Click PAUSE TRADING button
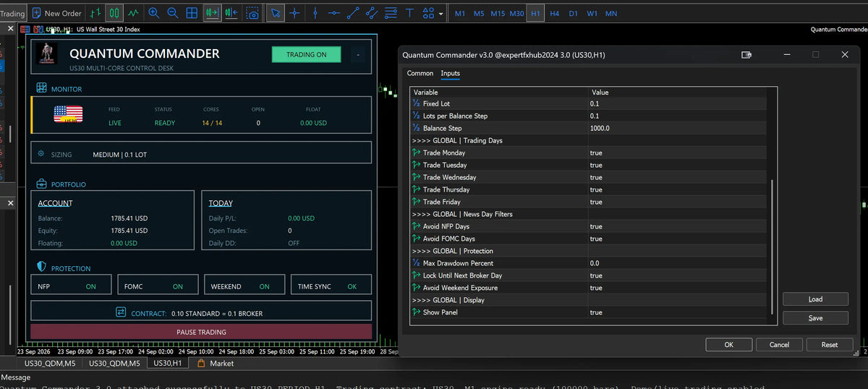This screenshot has height=389, width=868. (x=201, y=332)
